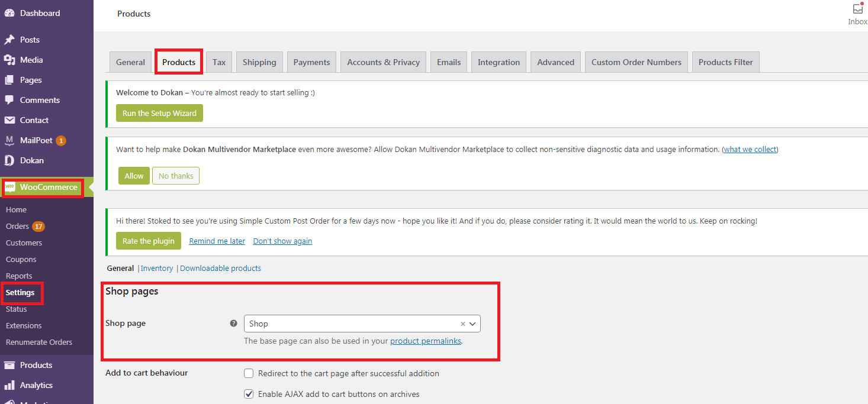Open the General settings tab
Image resolution: width=868 pixels, height=404 pixels.
tap(130, 62)
